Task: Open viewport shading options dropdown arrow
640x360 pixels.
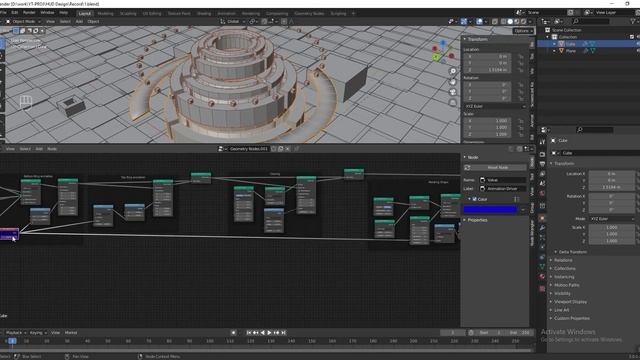Action: coord(529,21)
